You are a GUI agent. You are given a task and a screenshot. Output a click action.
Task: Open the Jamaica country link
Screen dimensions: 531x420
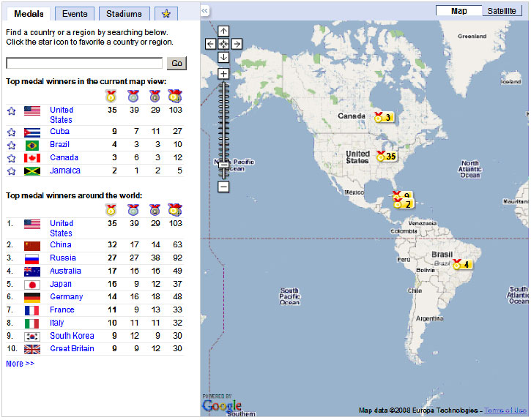point(65,170)
